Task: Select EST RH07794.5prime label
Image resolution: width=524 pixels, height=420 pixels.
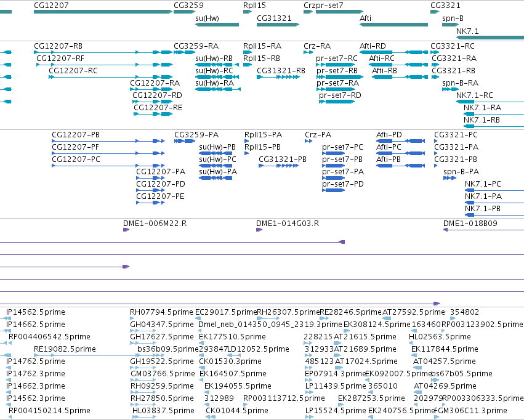Action: coord(161,312)
